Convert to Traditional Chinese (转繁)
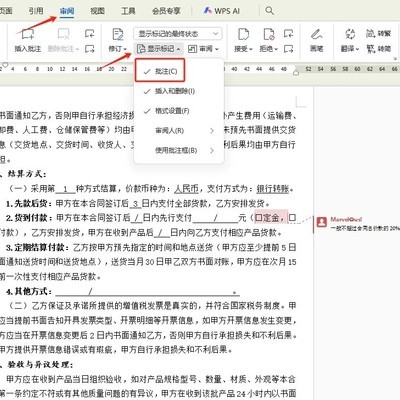This screenshot has height=400, width=400. (x=378, y=33)
